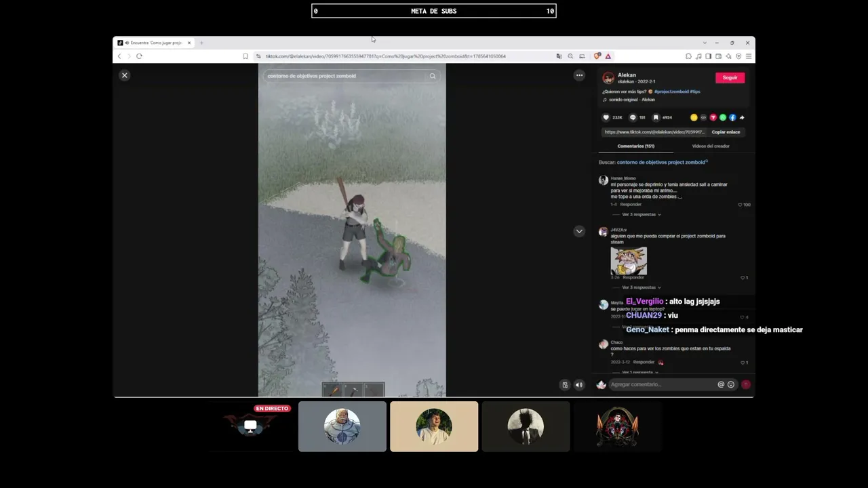868x488 pixels.
Task: Bookmark this page in the address bar
Action: [x=245, y=56]
